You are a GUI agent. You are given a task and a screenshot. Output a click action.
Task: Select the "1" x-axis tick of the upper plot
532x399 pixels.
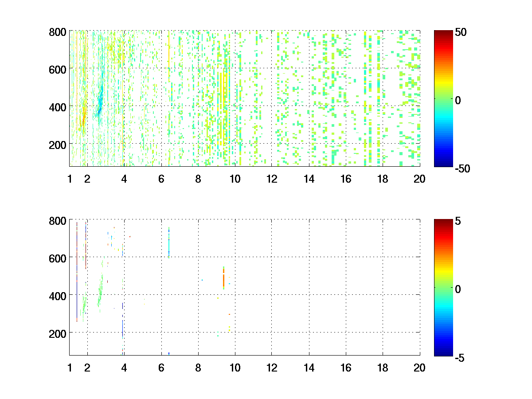pyautogui.click(x=70, y=179)
